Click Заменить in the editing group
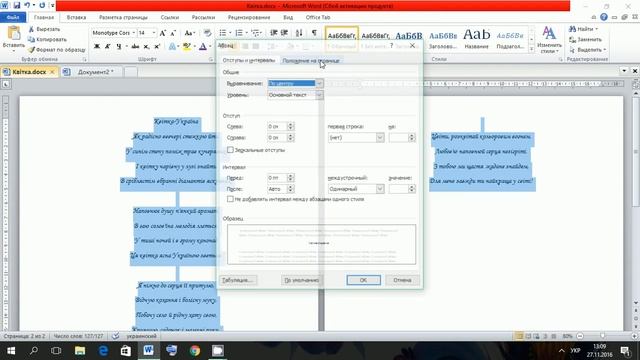 coord(585,40)
